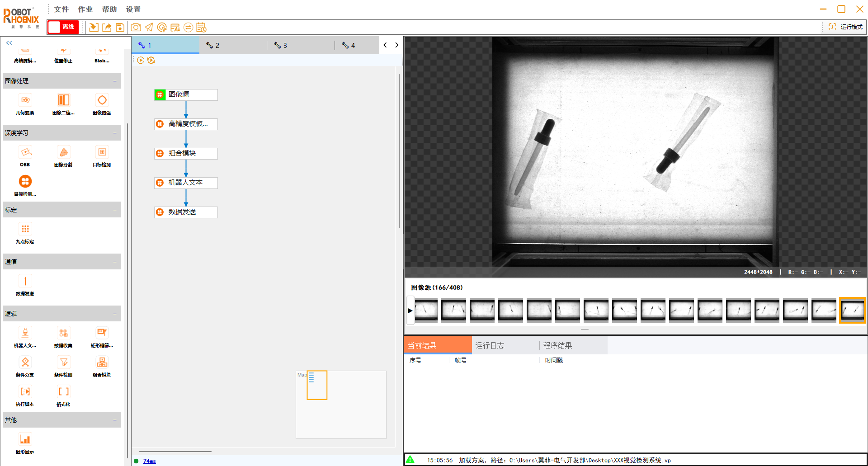Start continuous loop run icon
This screenshot has height=466, width=868.
point(151,60)
